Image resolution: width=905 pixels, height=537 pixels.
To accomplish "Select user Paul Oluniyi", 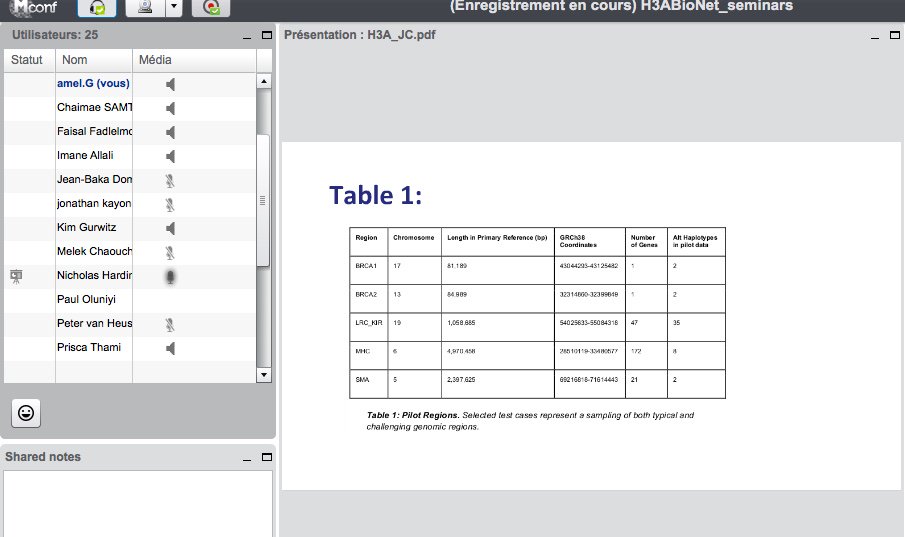I will click(86, 299).
